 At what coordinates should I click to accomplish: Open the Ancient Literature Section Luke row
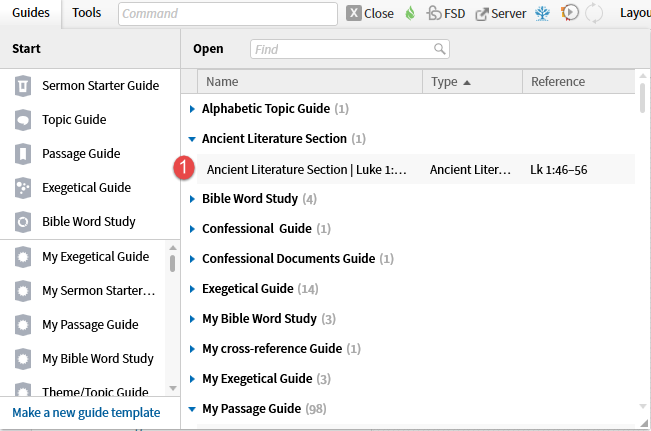pyautogui.click(x=416, y=169)
